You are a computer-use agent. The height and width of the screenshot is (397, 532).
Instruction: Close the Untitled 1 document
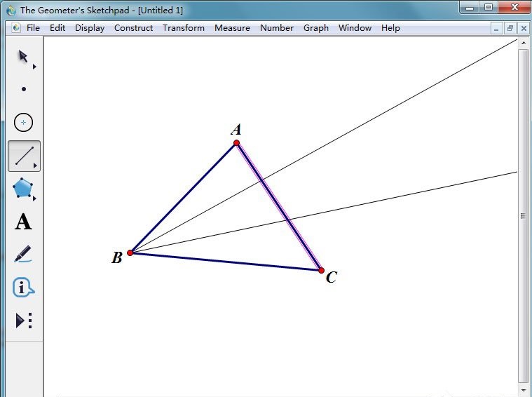pyautogui.click(x=524, y=29)
